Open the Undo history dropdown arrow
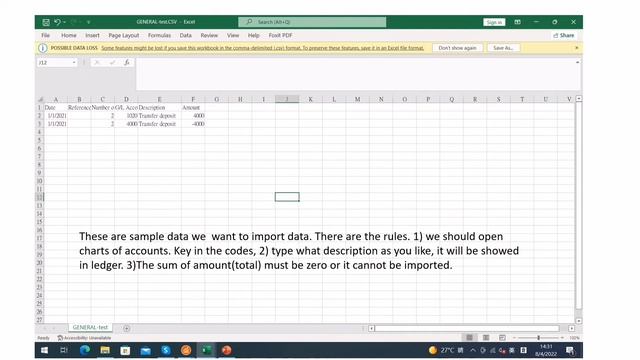The image size is (640, 360). (64, 22)
